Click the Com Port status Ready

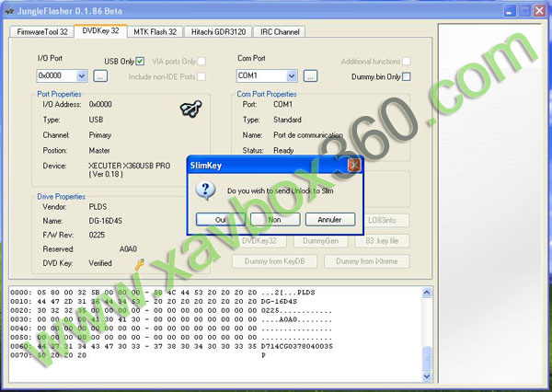(x=283, y=150)
